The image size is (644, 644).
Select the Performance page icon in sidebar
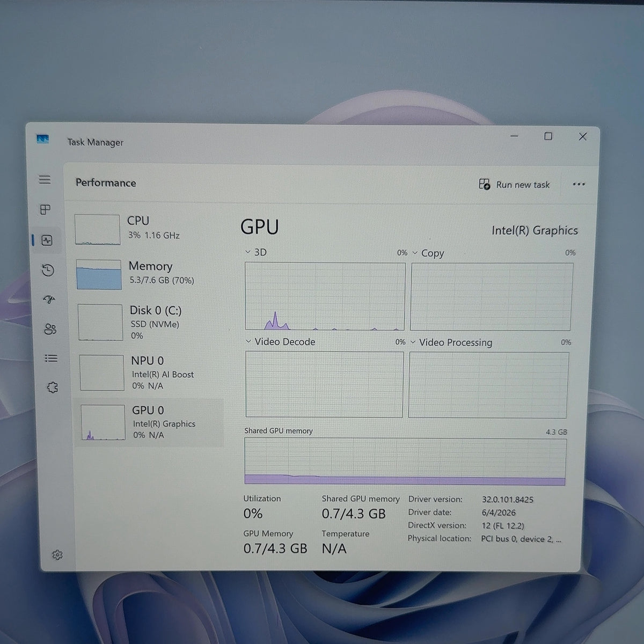47,240
